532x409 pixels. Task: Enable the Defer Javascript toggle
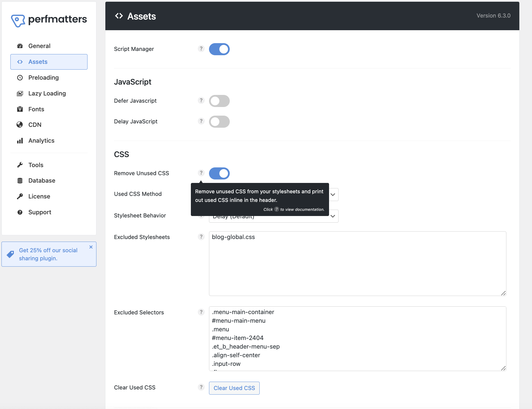[219, 101]
